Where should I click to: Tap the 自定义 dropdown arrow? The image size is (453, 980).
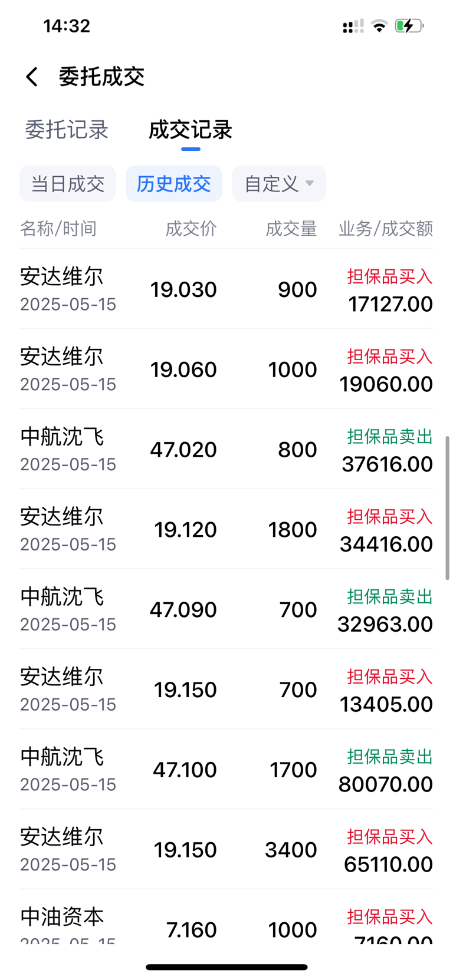click(x=309, y=184)
